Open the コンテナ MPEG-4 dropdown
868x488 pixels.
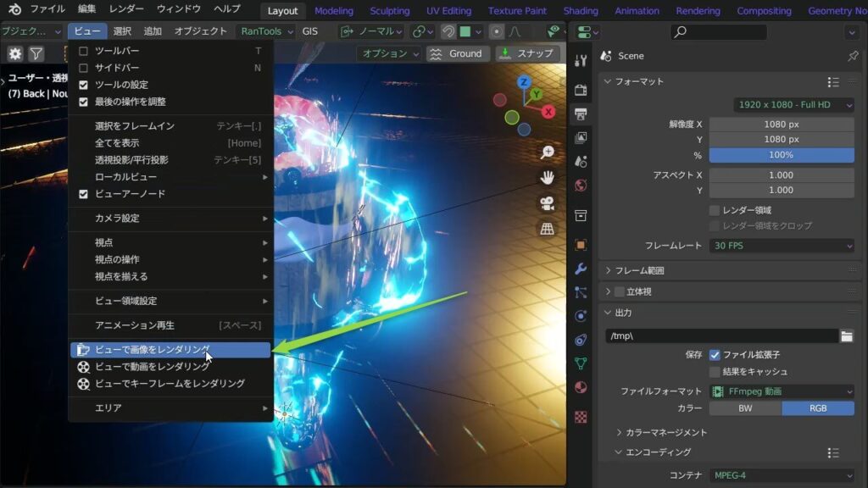pos(782,475)
